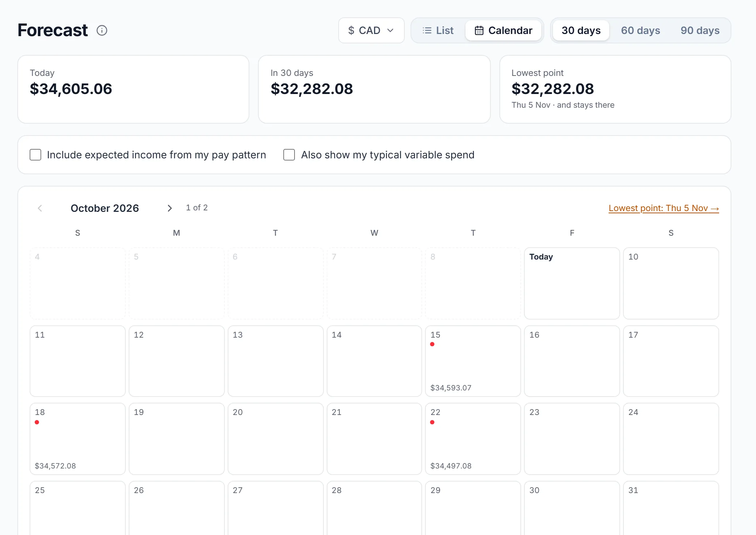The width and height of the screenshot is (756, 535).
Task: Click the info icon next to Forecast
Action: click(102, 30)
